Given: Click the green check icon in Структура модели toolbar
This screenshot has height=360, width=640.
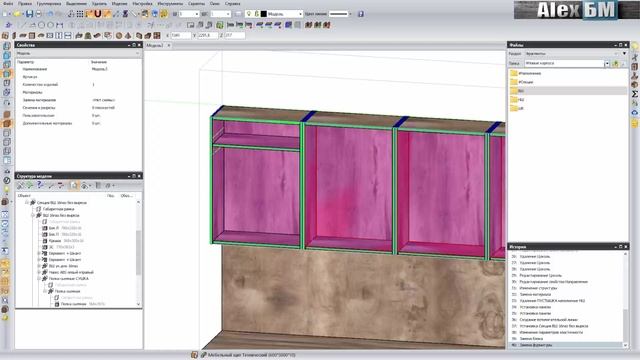Looking at the screenshot, I should pyautogui.click(x=30, y=186).
